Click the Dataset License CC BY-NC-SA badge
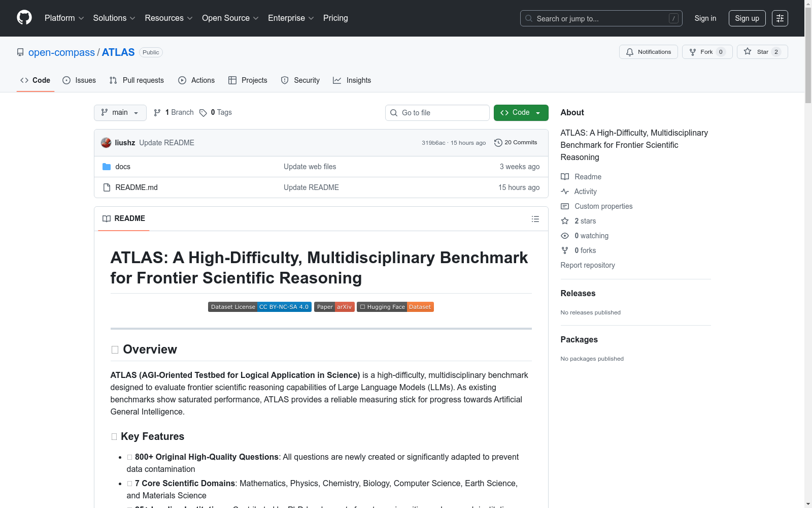812x508 pixels. [x=260, y=307]
